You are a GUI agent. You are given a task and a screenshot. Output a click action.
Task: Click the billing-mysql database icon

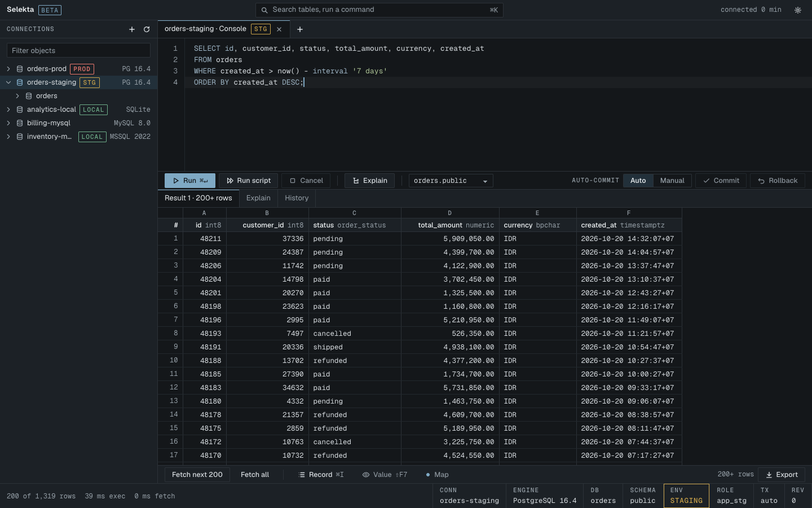coord(20,123)
